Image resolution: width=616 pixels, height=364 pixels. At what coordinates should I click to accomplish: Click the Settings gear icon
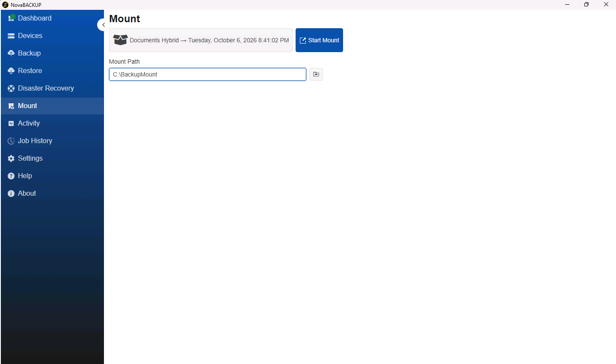click(11, 159)
